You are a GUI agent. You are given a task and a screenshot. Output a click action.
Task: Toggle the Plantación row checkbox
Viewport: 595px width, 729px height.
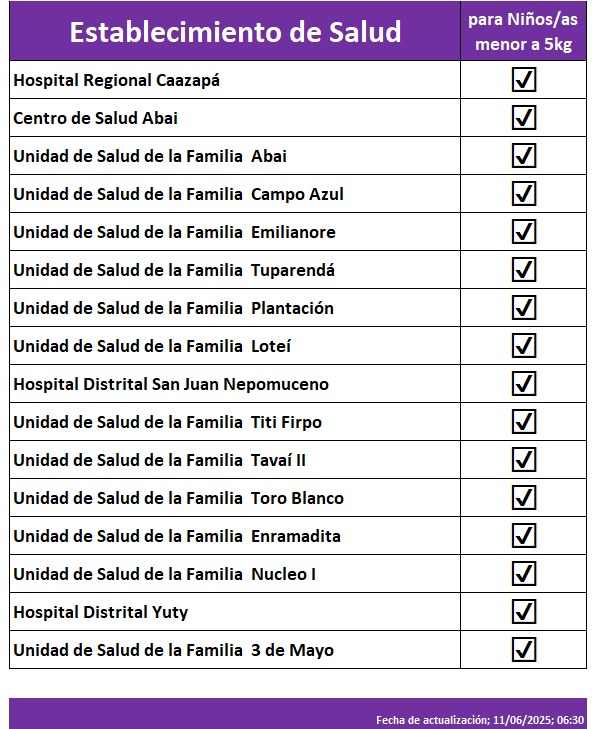[524, 308]
